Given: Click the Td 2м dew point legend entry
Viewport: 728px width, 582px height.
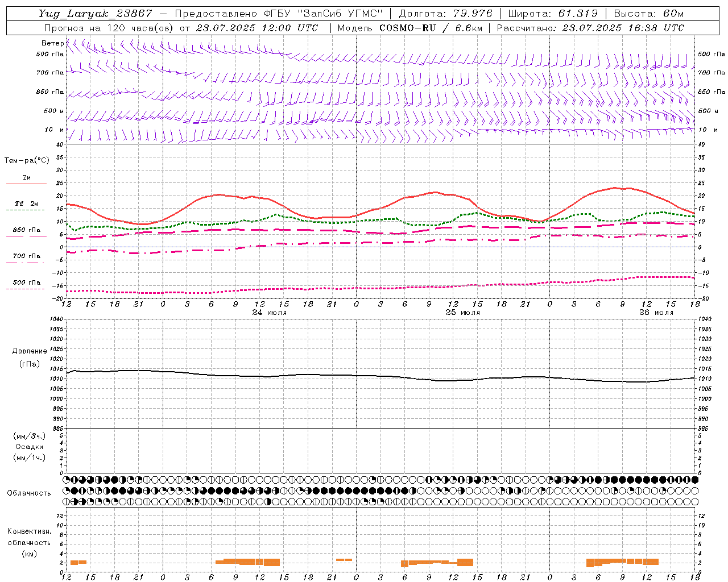Looking at the screenshot, I should [x=26, y=203].
